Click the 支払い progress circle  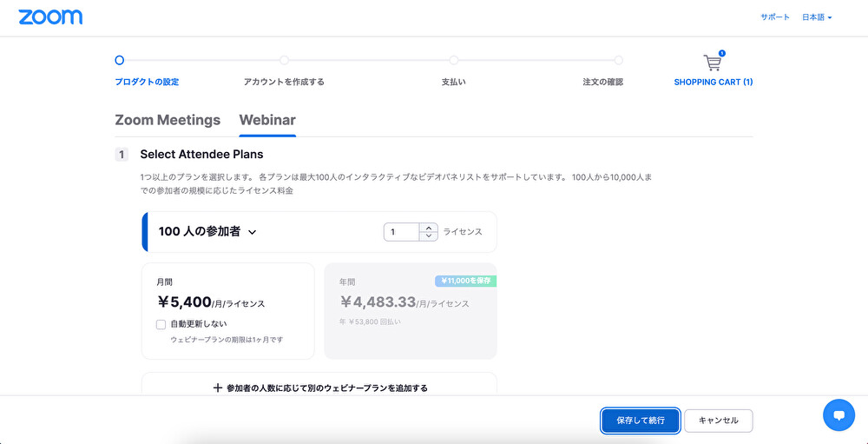pyautogui.click(x=454, y=60)
